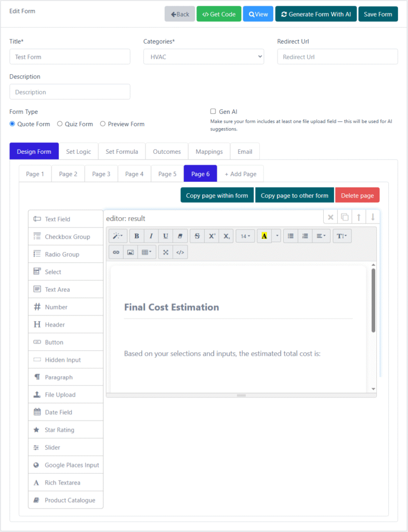Open code view in the editor
The height and width of the screenshot is (532, 408).
[180, 252]
